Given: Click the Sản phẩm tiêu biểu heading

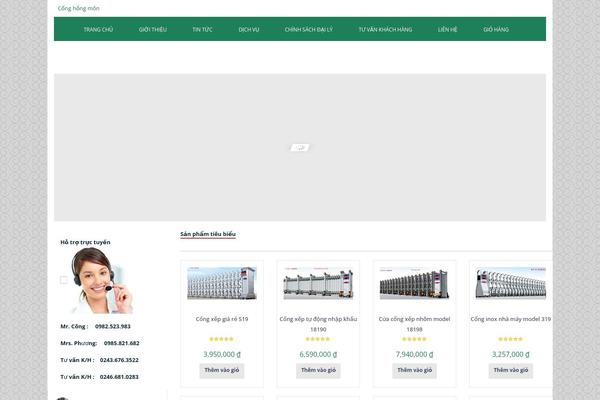Looking at the screenshot, I should click(208, 234).
